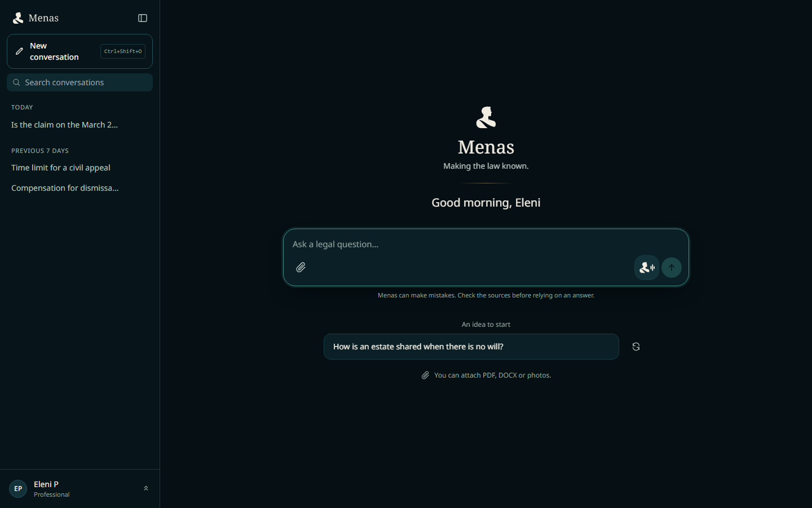
Task: Start voice mode with the Menas voice icon
Action: point(647,268)
